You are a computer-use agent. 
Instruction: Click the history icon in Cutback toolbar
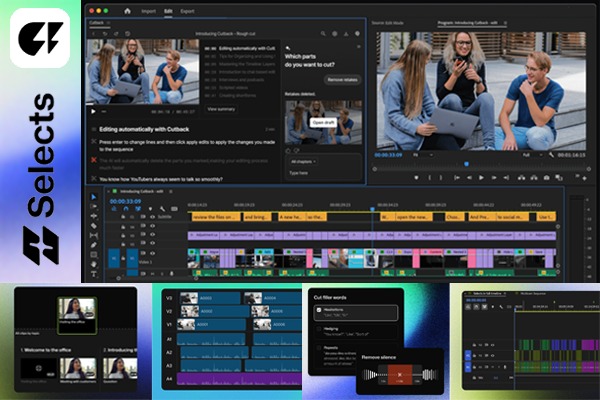(x=127, y=34)
